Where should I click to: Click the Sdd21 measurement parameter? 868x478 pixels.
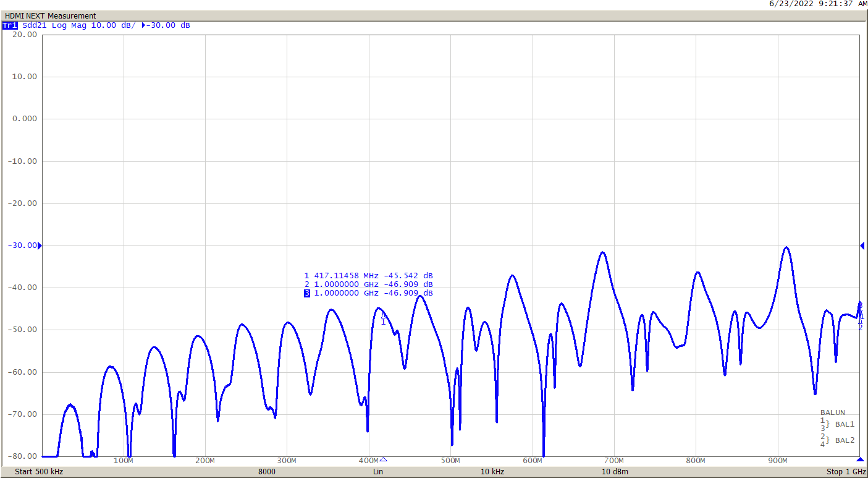pos(35,25)
